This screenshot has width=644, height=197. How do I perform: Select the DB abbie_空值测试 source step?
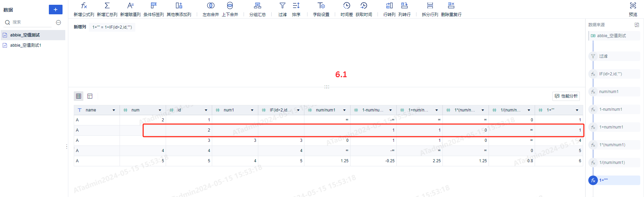pos(615,36)
